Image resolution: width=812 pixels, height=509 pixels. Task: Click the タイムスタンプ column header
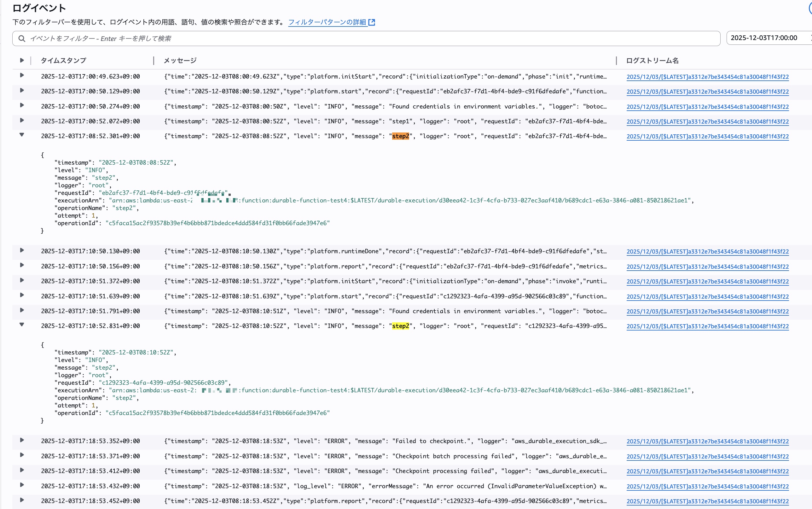(x=63, y=61)
